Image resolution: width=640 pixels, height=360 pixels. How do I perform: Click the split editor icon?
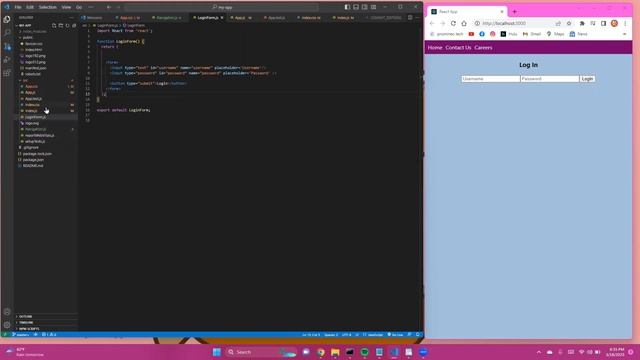pyautogui.click(x=410, y=18)
